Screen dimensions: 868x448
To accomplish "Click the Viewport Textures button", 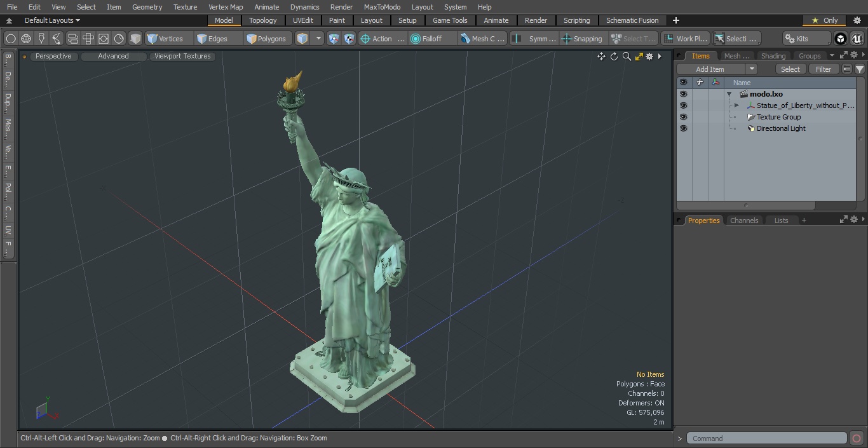I will [182, 56].
